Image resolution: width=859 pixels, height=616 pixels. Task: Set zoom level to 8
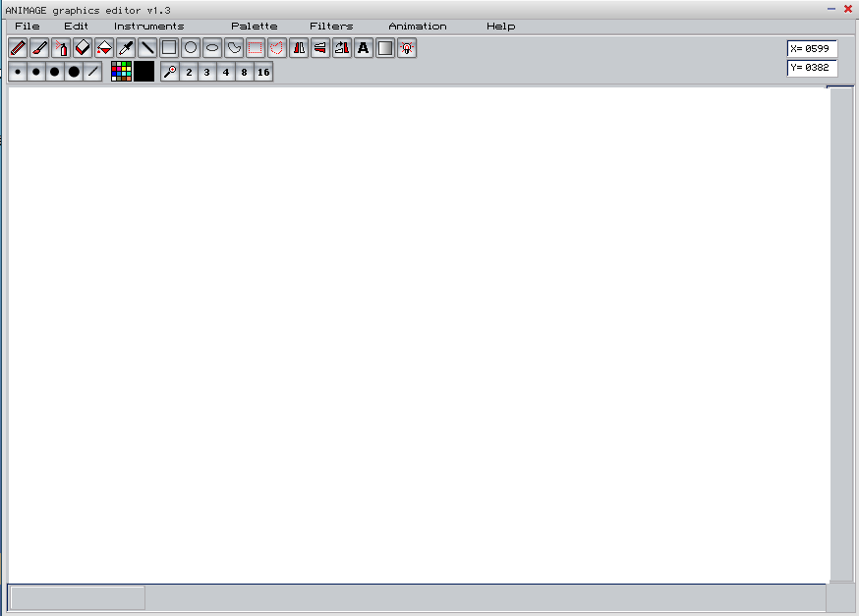click(x=245, y=72)
